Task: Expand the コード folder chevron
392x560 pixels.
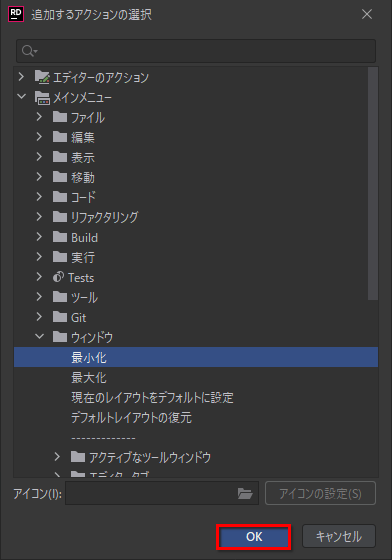Action: [x=39, y=197]
